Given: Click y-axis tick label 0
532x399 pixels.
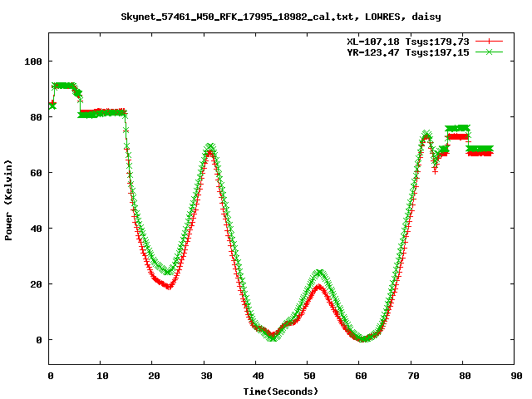Looking at the screenshot, I should pos(39,340).
